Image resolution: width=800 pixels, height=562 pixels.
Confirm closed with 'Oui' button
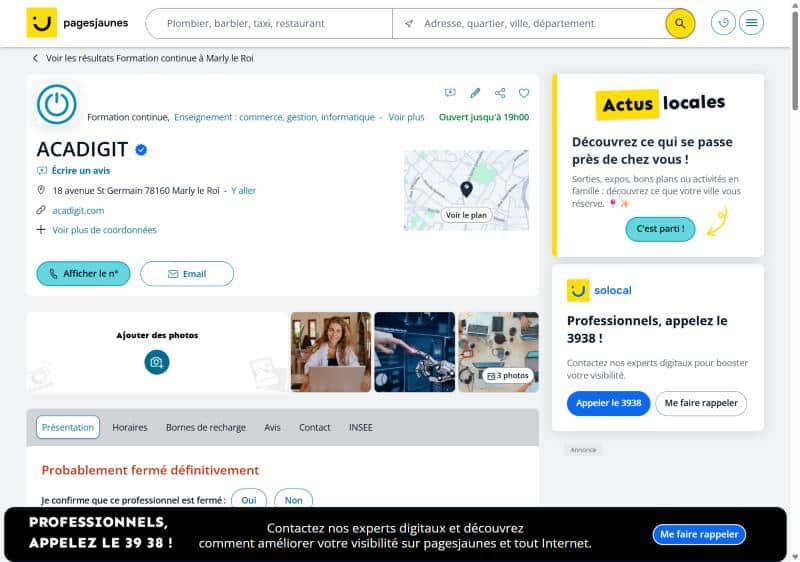pos(248,499)
